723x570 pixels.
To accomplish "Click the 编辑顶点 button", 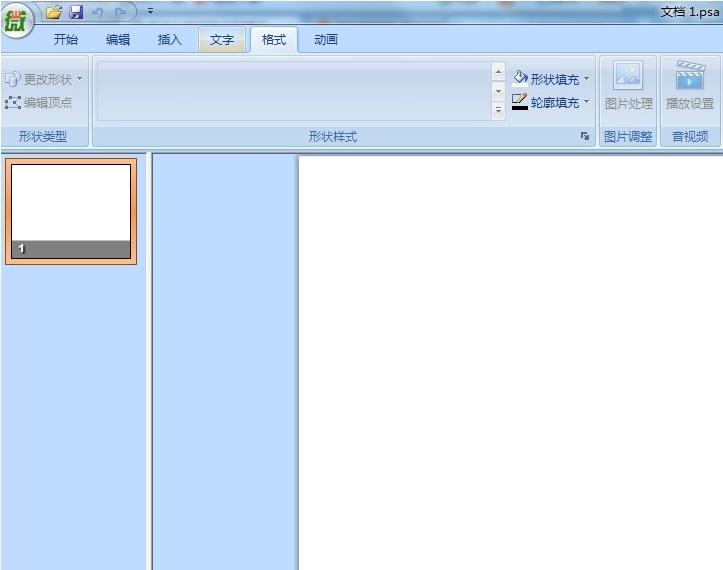I will (x=39, y=102).
